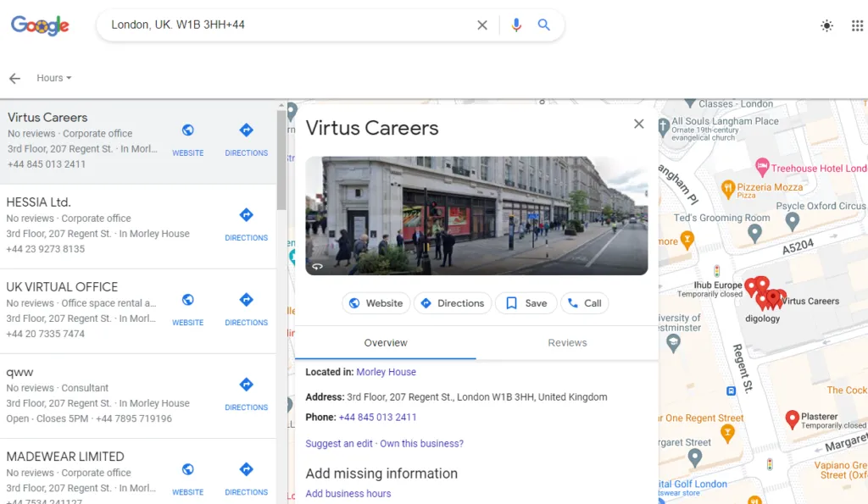Click the One Regent Street map pin
The width and height of the screenshot is (868, 504).
(727, 433)
